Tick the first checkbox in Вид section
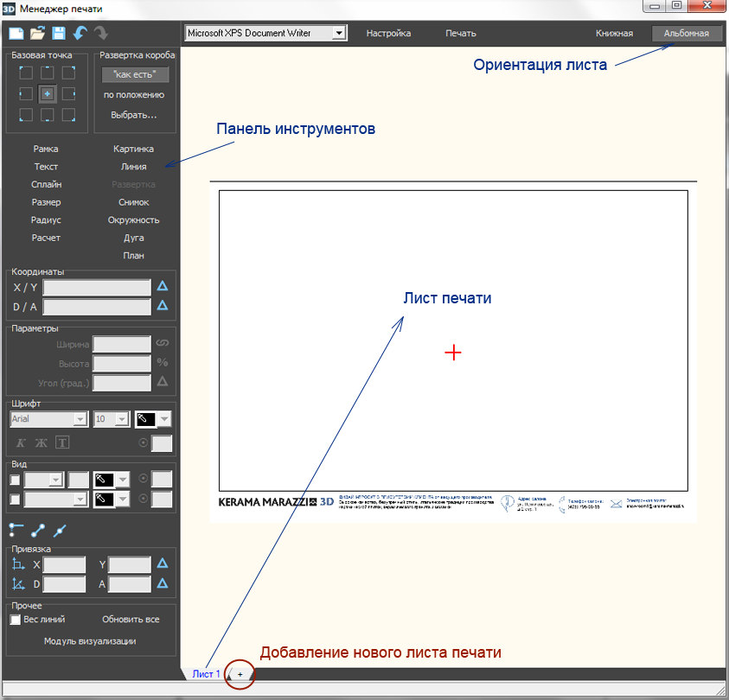This screenshot has height=700, width=729. point(15,480)
